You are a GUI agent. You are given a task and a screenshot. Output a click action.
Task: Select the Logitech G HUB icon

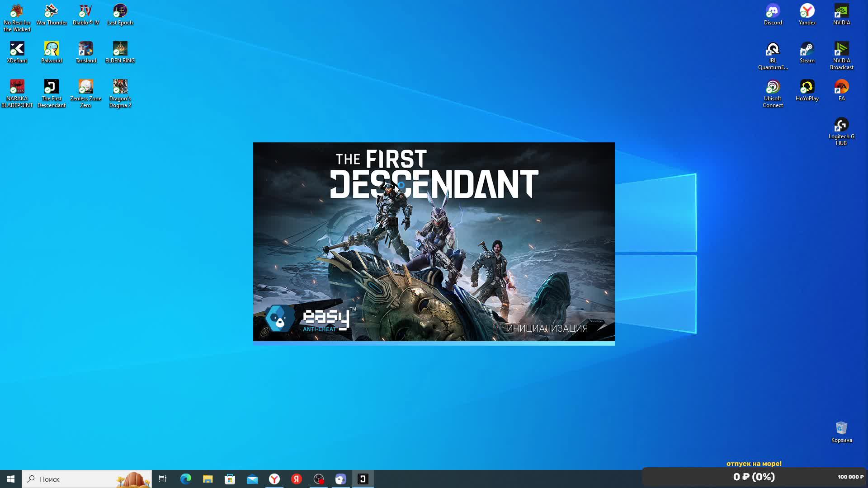click(841, 125)
